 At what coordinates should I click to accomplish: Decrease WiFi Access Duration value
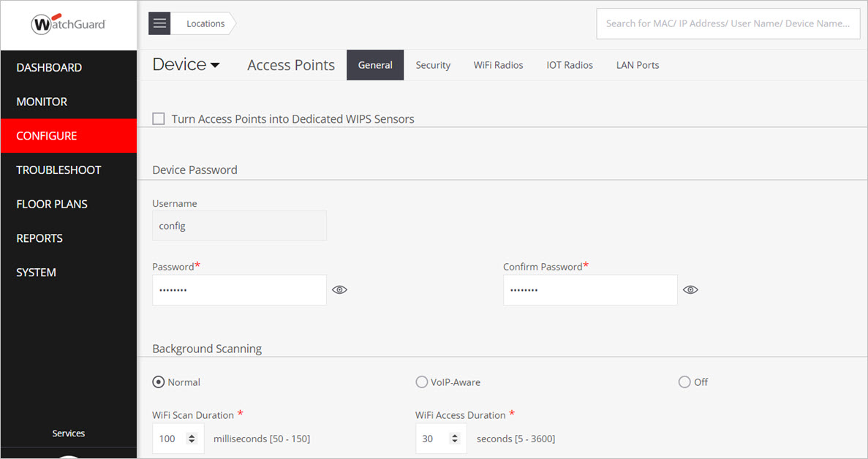click(x=456, y=442)
